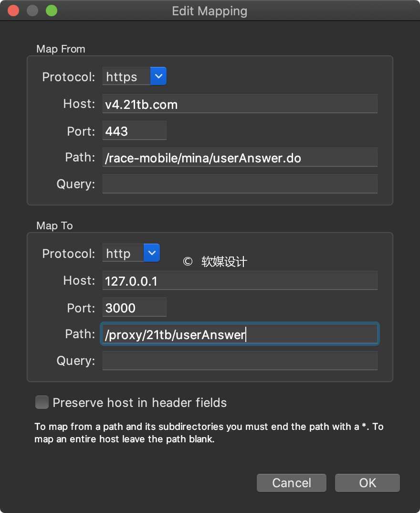Click the empty Map To query field
The height and width of the screenshot is (513, 420).
(240, 360)
